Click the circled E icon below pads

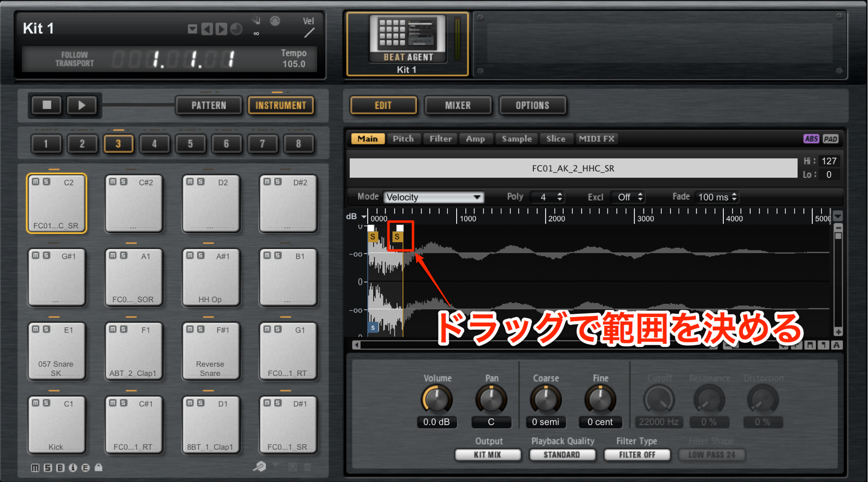point(85,468)
